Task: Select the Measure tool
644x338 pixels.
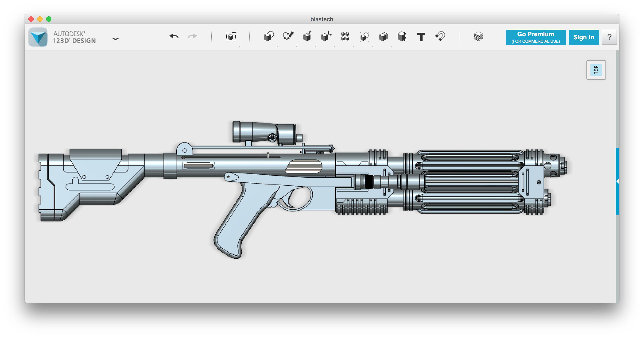Action: pos(402,36)
